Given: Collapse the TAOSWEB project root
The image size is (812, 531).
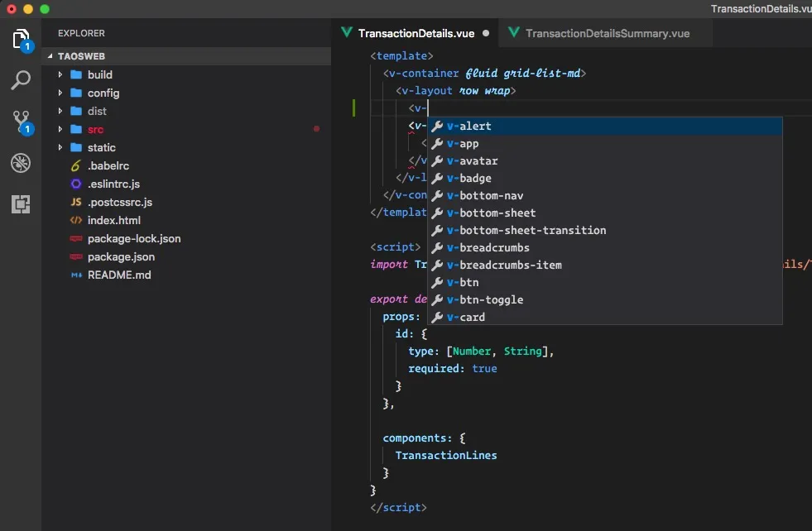Looking at the screenshot, I should [x=50, y=56].
